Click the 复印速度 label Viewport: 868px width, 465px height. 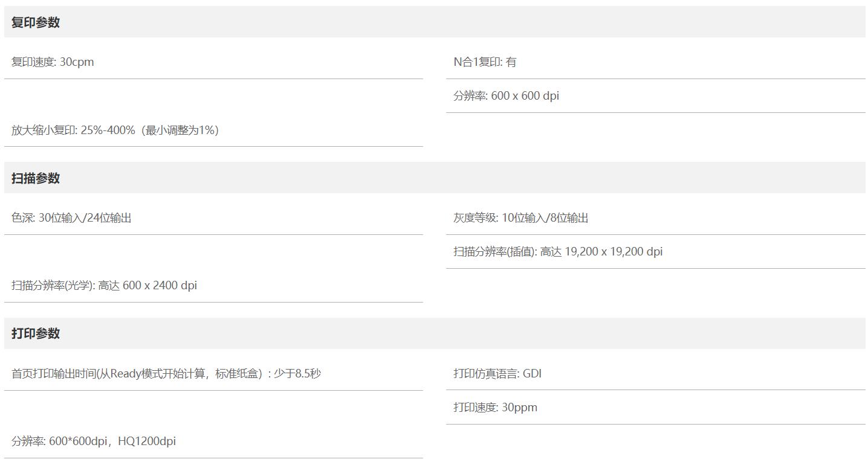point(33,62)
